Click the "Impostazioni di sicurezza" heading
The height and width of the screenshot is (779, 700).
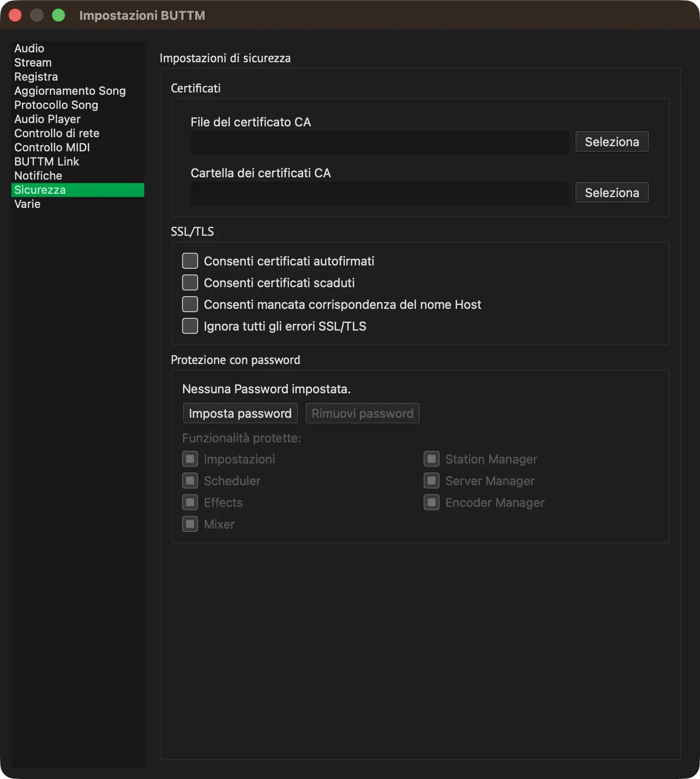225,58
